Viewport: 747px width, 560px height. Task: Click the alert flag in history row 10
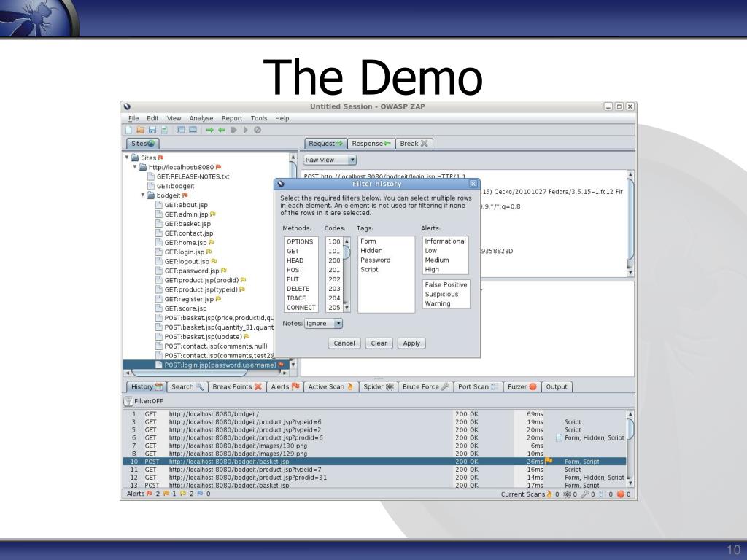[549, 461]
